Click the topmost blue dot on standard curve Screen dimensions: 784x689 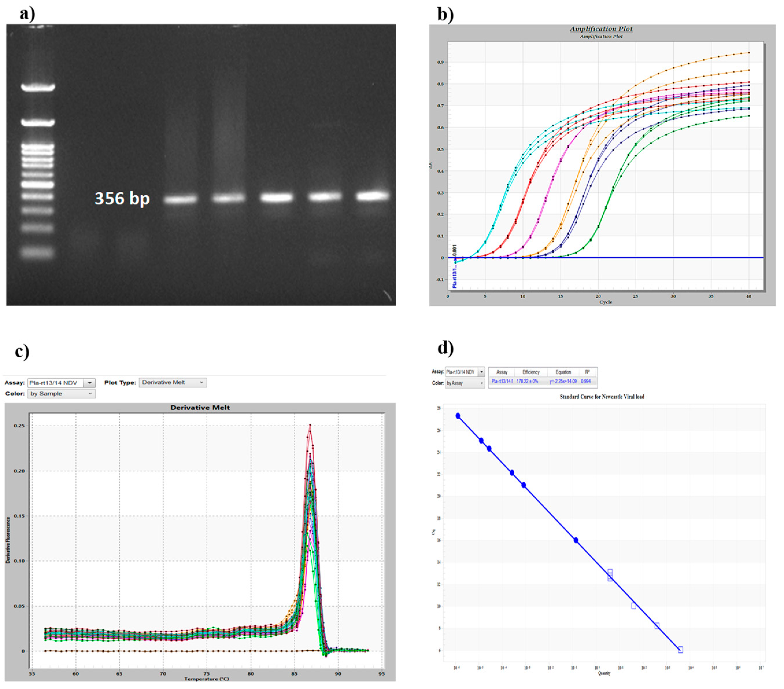point(458,416)
